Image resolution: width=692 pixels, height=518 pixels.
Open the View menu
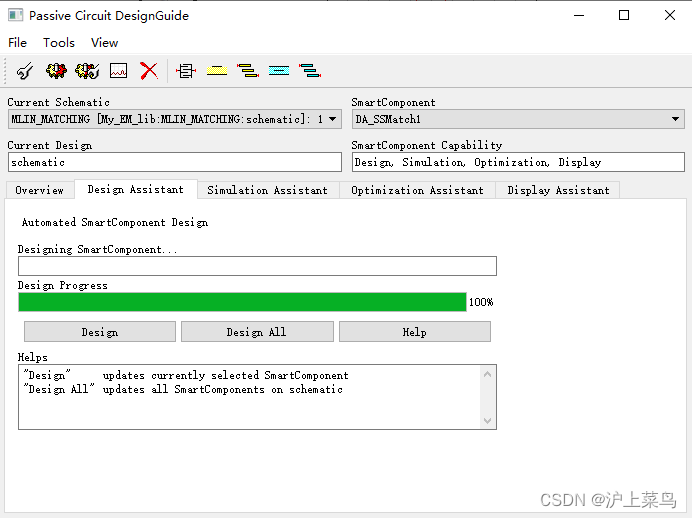point(105,43)
